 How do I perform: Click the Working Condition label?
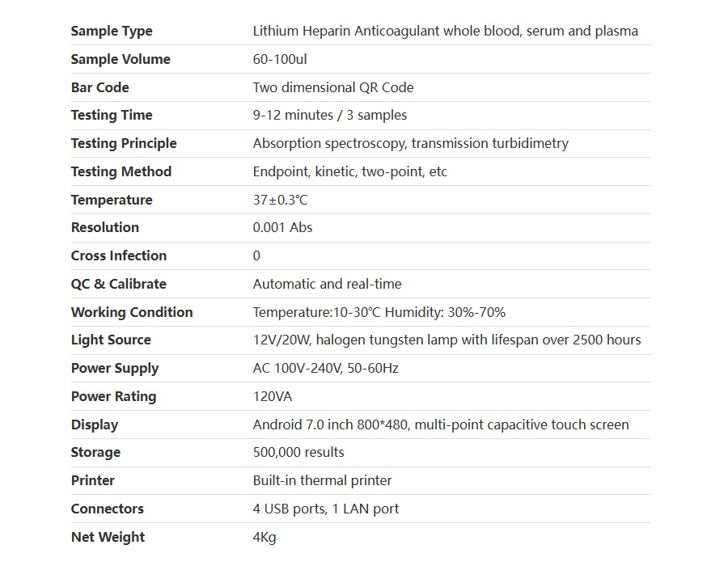pos(132,312)
